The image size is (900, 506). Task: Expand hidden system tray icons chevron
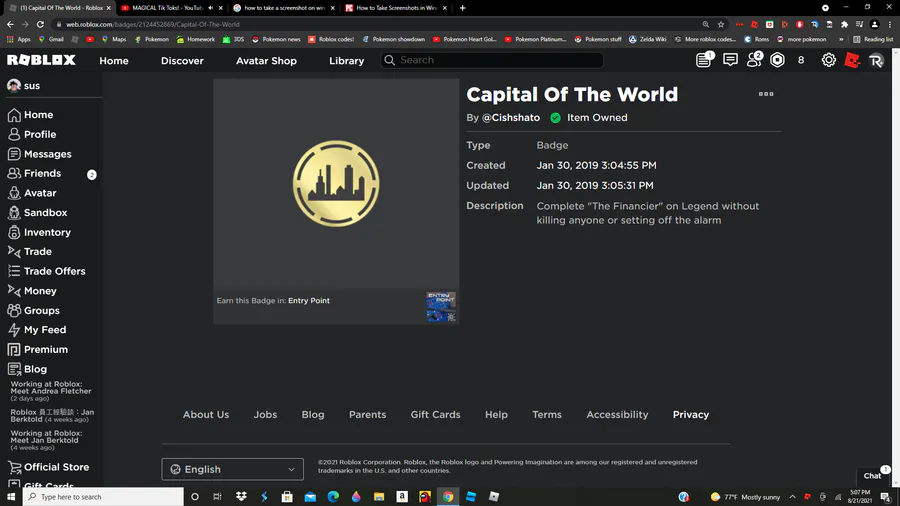click(793, 497)
